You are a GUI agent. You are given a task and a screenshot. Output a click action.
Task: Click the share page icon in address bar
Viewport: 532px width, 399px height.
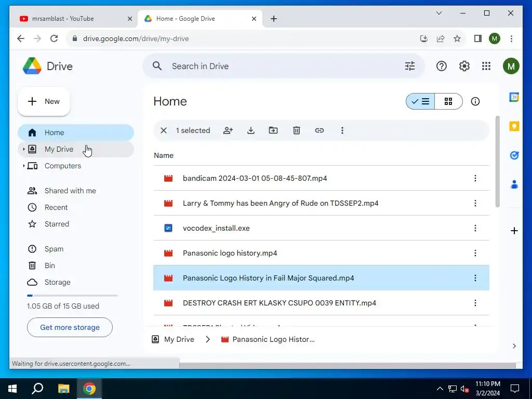(441, 38)
